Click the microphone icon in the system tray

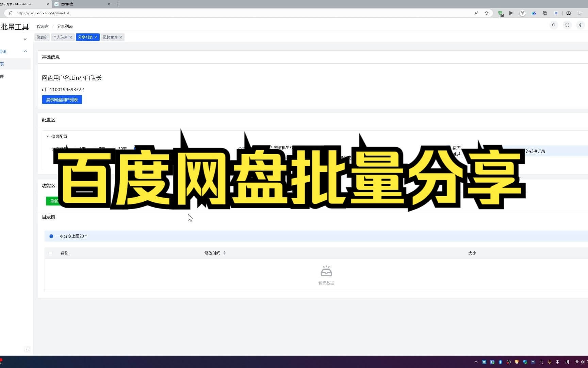click(549, 362)
